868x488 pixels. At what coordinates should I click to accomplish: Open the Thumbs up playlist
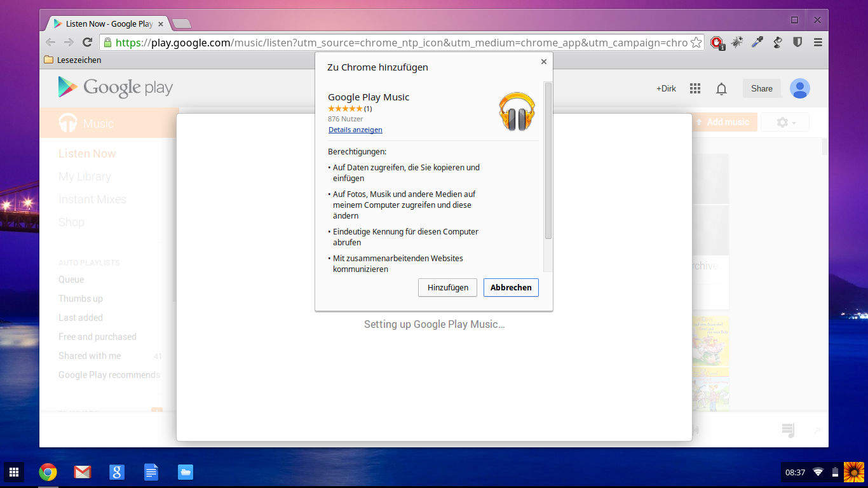[81, 299]
